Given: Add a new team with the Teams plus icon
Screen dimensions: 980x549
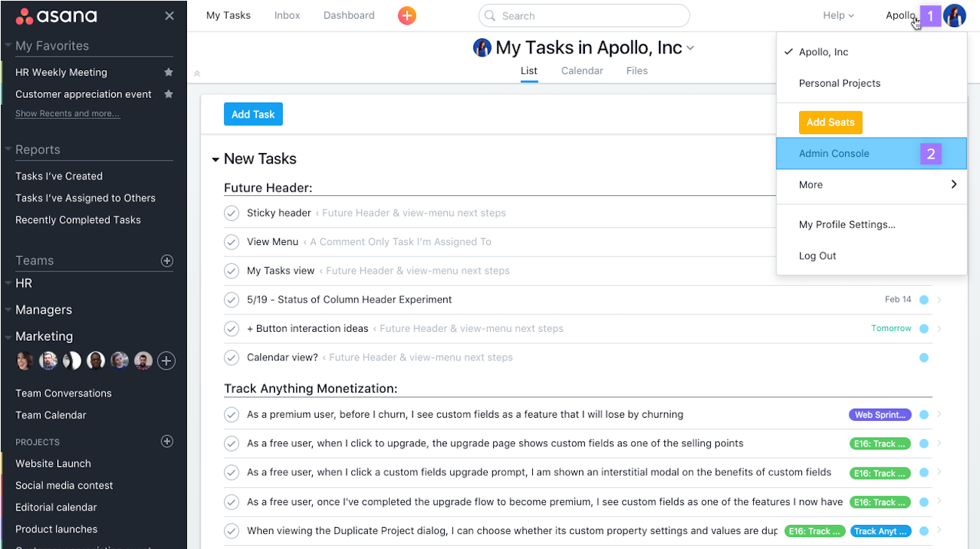Looking at the screenshot, I should point(167,261).
